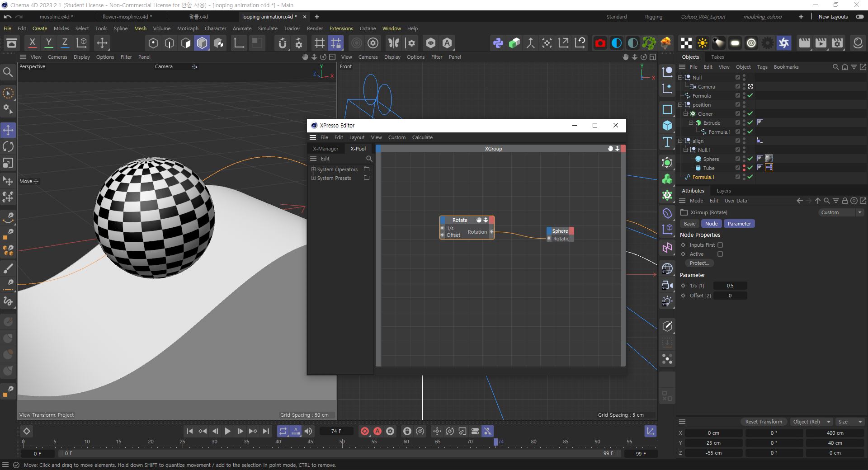Open Calculate menu in XPresso Editor
The height and width of the screenshot is (470, 868).
pyautogui.click(x=422, y=137)
